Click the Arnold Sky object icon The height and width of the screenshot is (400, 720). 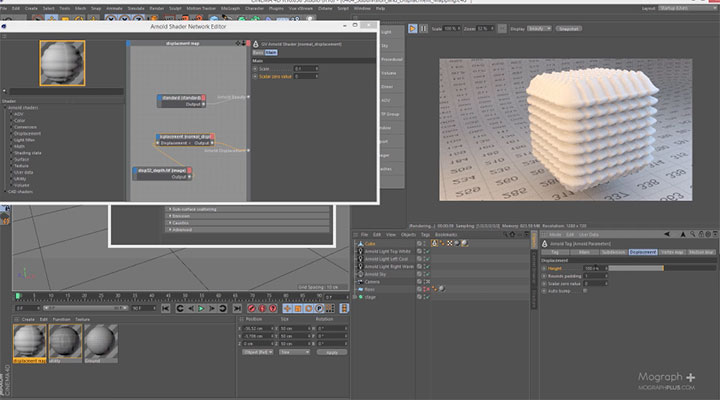click(x=360, y=274)
